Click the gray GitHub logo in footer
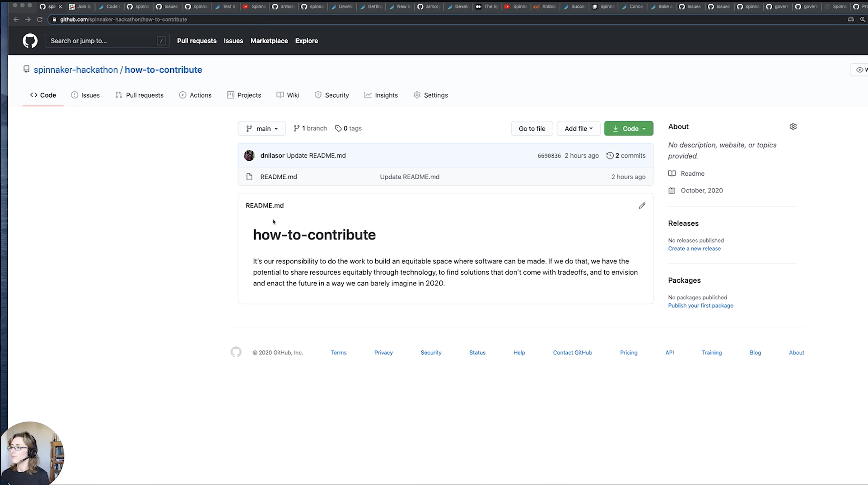The width and height of the screenshot is (868, 485). pyautogui.click(x=236, y=352)
